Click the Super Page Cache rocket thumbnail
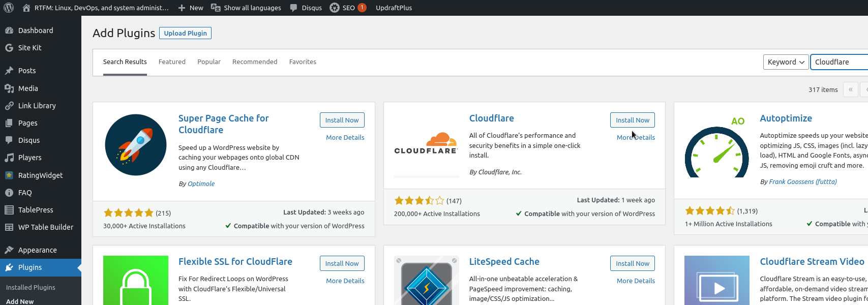This screenshot has width=868, height=305. pos(136,145)
